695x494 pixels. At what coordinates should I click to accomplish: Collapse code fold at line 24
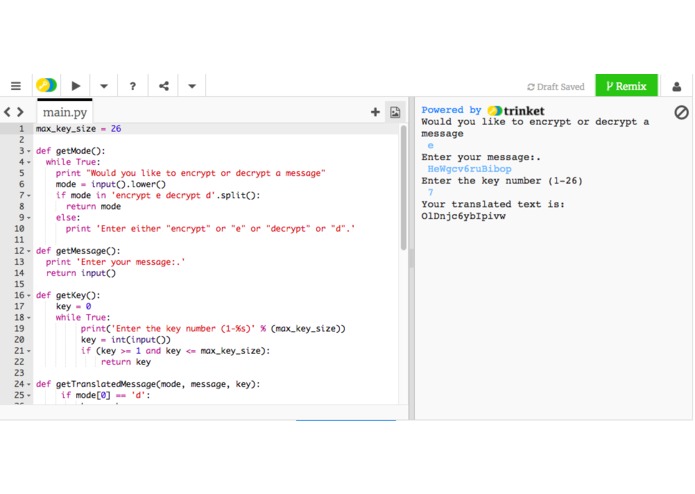[x=29, y=384]
